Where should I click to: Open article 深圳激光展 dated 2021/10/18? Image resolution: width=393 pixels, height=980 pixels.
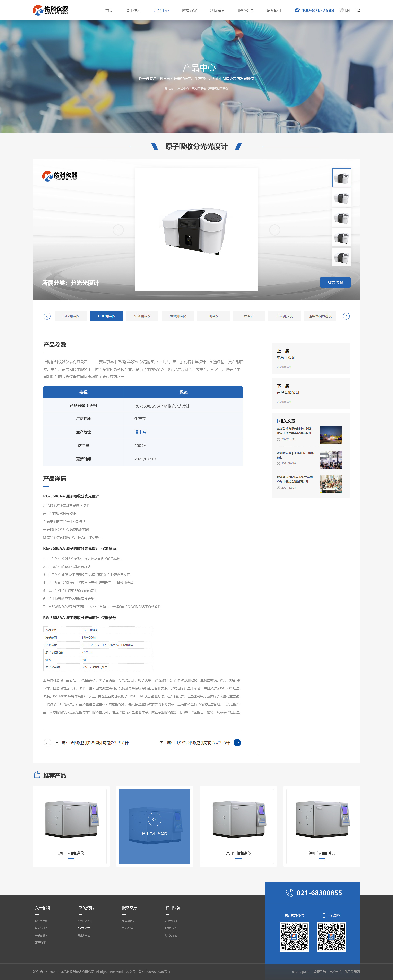pos(309,460)
